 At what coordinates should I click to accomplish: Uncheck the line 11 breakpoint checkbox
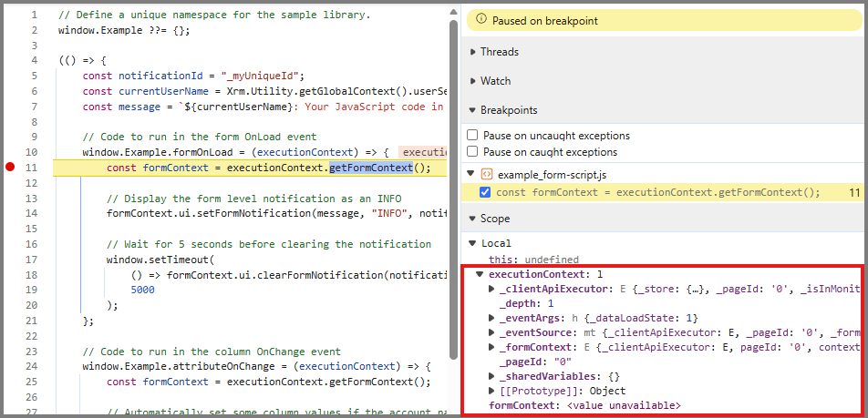point(485,192)
